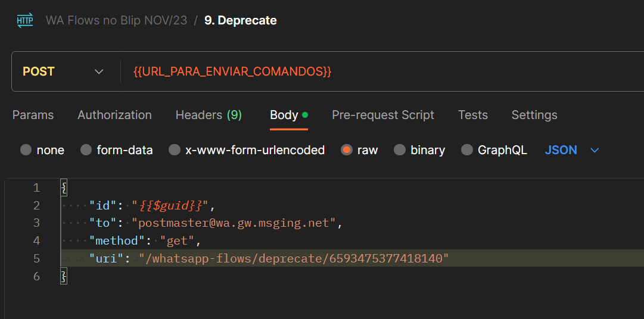Image resolution: width=644 pixels, height=319 pixels.
Task: Open the Authorization tab
Action: [x=114, y=115]
